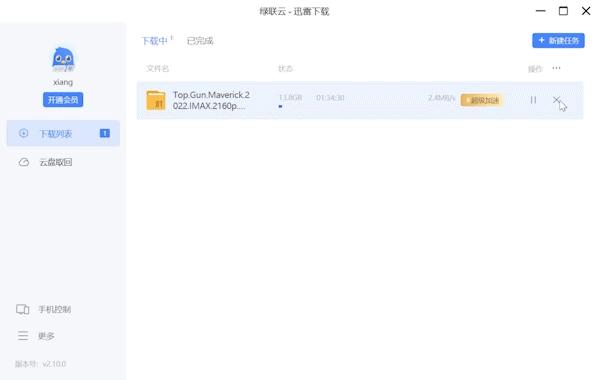
Task: Maximize the 迅雷下载 window
Action: pyautogui.click(x=563, y=11)
